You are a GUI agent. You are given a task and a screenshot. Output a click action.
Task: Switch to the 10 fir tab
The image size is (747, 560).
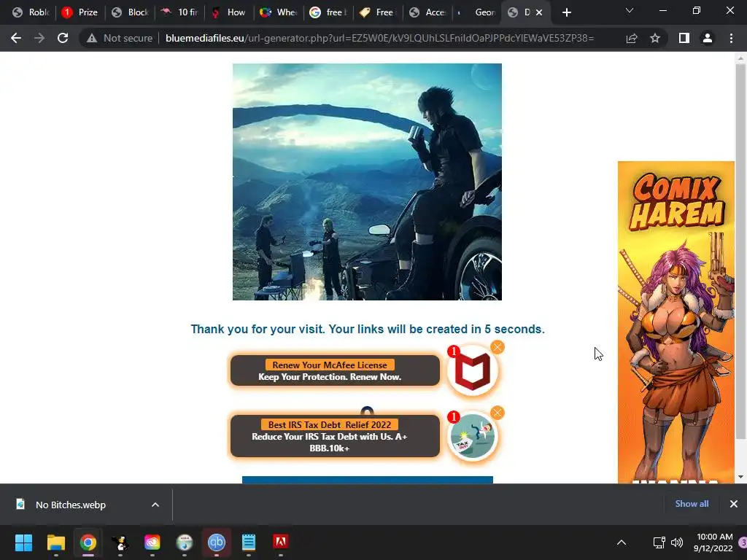[179, 12]
